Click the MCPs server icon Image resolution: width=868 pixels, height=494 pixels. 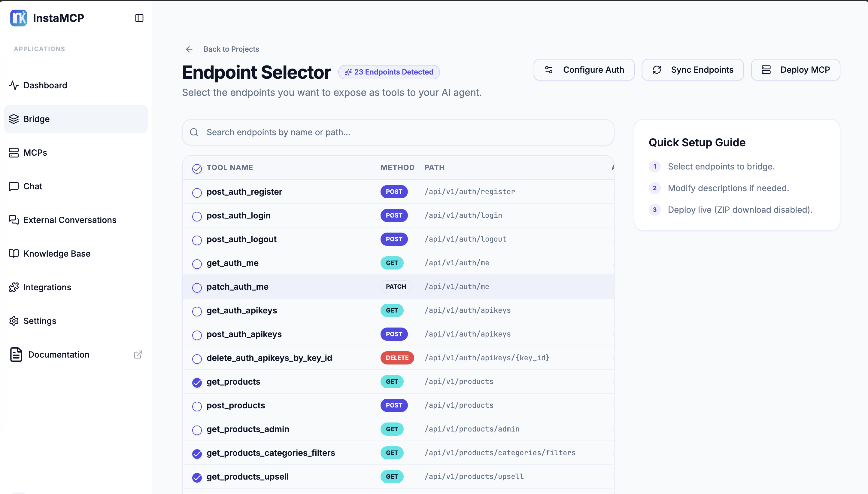(x=14, y=153)
